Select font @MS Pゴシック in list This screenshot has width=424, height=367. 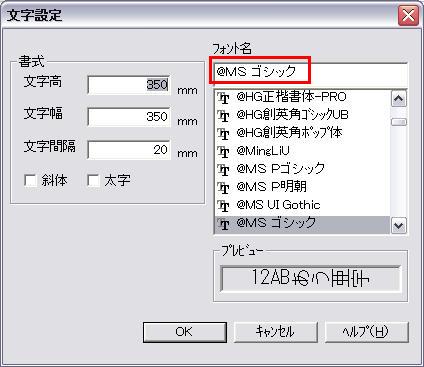pyautogui.click(x=303, y=169)
